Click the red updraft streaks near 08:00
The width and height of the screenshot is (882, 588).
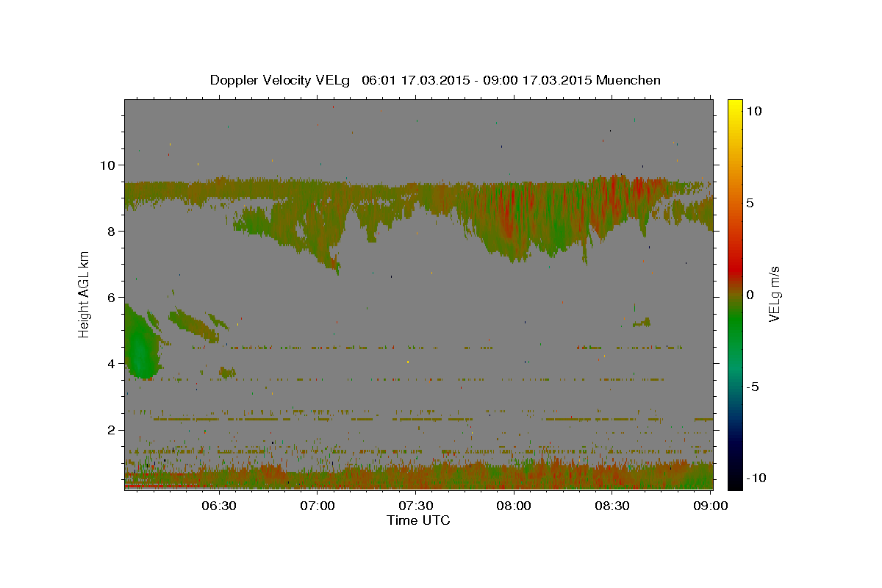[x=509, y=213]
